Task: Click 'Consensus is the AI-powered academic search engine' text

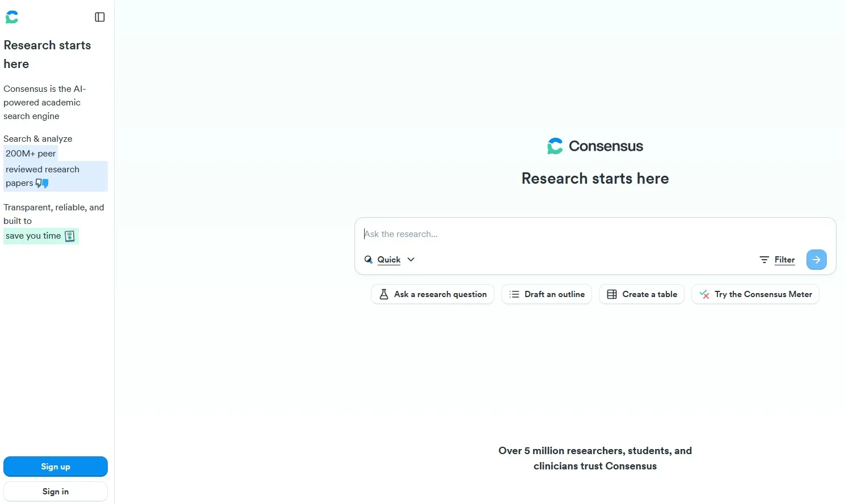Action: 44,103
